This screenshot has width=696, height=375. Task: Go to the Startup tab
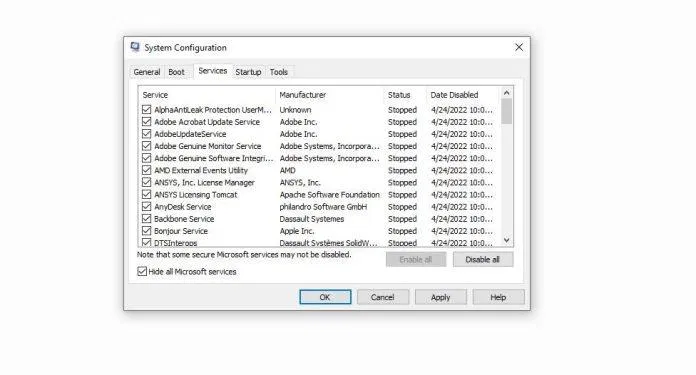point(248,72)
